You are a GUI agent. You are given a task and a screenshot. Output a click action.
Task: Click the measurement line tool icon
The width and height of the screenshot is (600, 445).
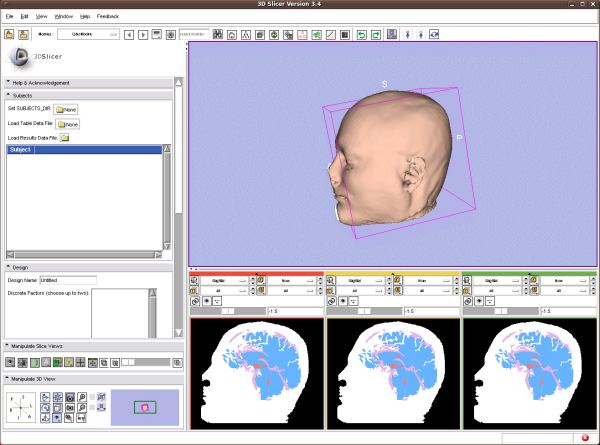[x=331, y=35]
